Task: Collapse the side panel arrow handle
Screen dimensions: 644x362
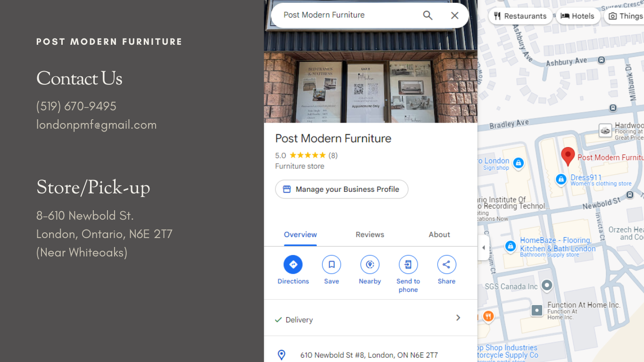Action: coord(483,248)
